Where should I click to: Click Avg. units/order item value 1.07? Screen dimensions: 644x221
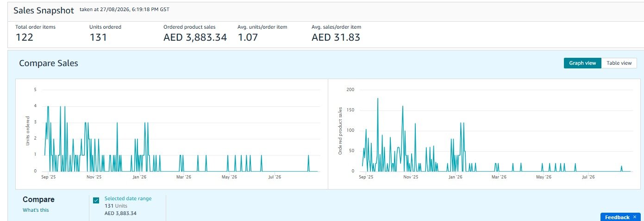248,37
